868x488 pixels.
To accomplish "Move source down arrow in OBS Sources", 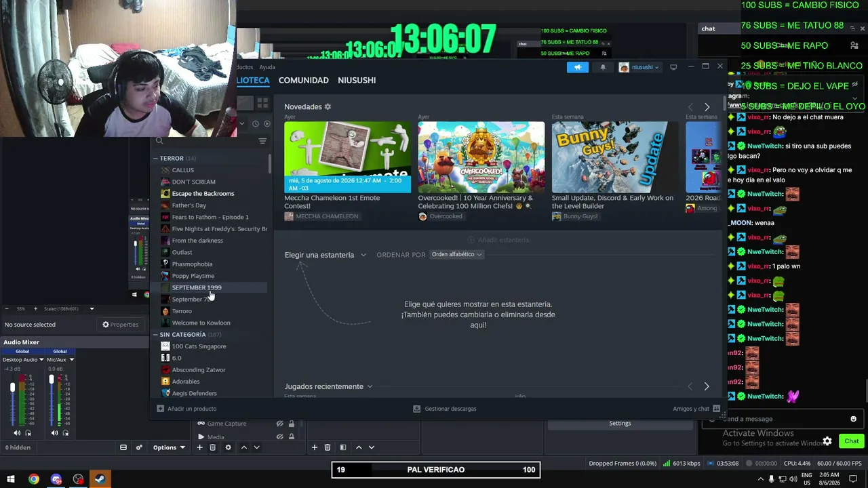I will click(256, 447).
